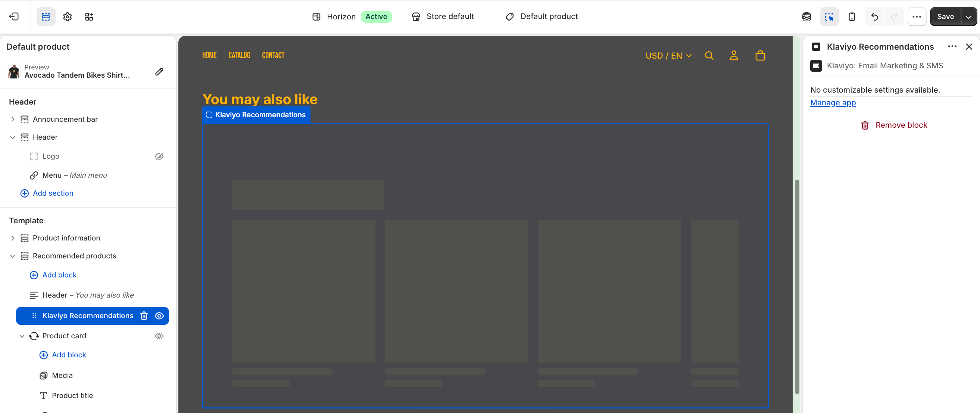The image size is (980, 413).
Task: Remove the Klaviyo Recommendations block
Action: click(x=894, y=125)
